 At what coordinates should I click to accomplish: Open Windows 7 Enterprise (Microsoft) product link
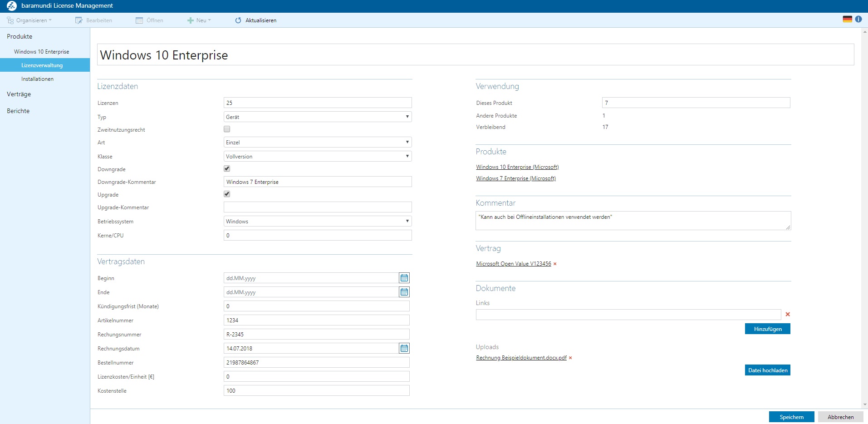tap(516, 178)
